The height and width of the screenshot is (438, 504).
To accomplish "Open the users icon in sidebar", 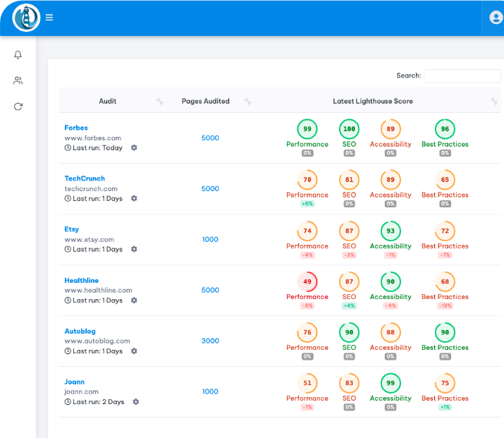I will pyautogui.click(x=18, y=80).
